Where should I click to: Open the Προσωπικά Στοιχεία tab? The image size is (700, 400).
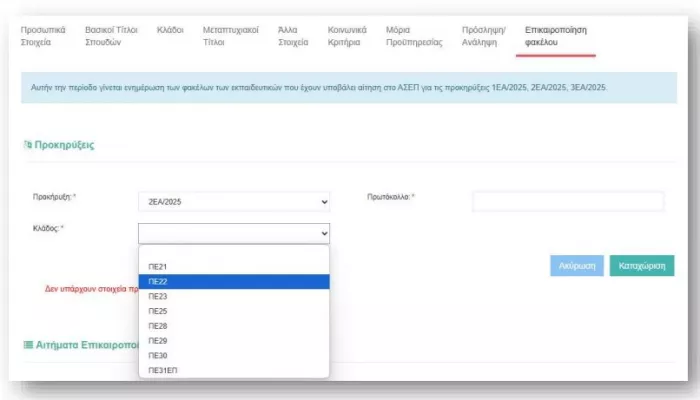[46, 36]
